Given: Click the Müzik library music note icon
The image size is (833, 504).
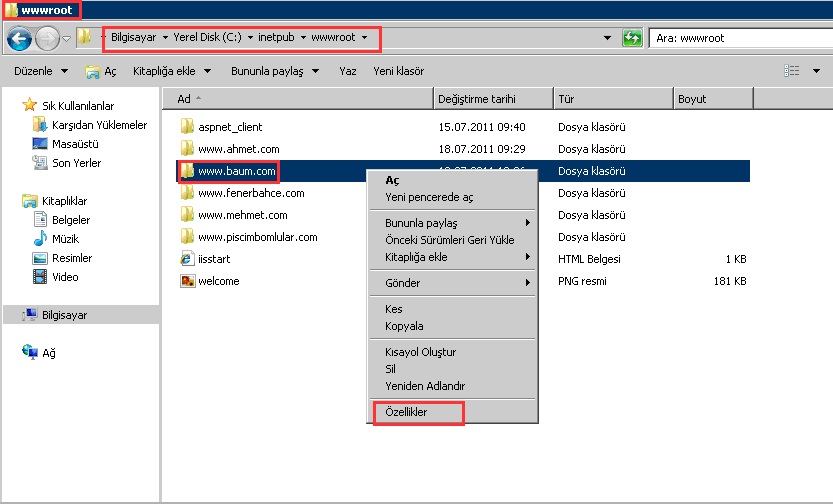Looking at the screenshot, I should 40,238.
